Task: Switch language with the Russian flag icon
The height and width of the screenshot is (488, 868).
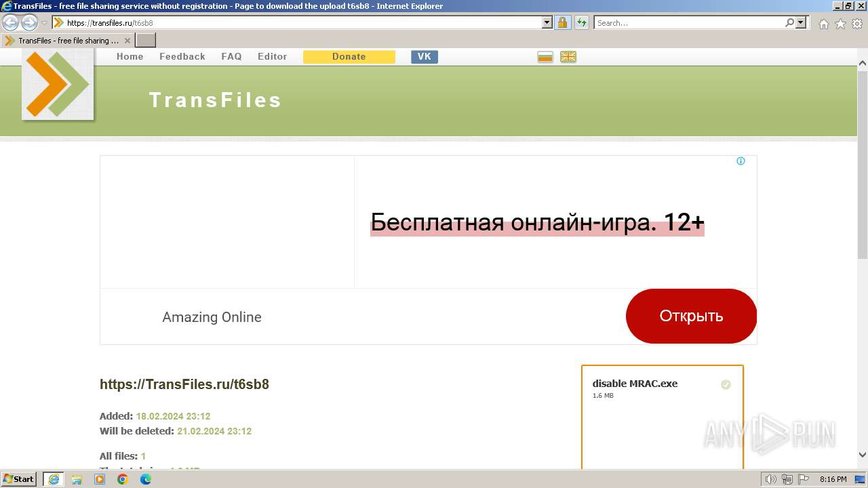Action: pyautogui.click(x=545, y=57)
